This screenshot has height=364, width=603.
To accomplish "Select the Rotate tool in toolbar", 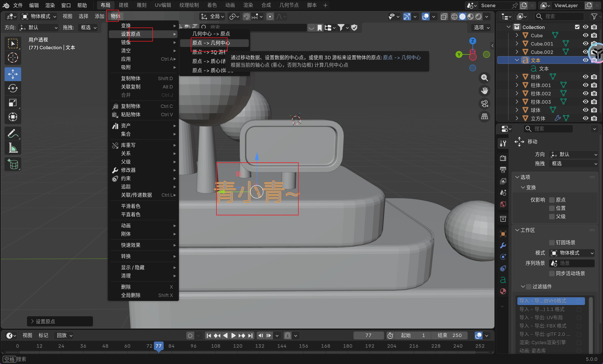I will tap(13, 88).
